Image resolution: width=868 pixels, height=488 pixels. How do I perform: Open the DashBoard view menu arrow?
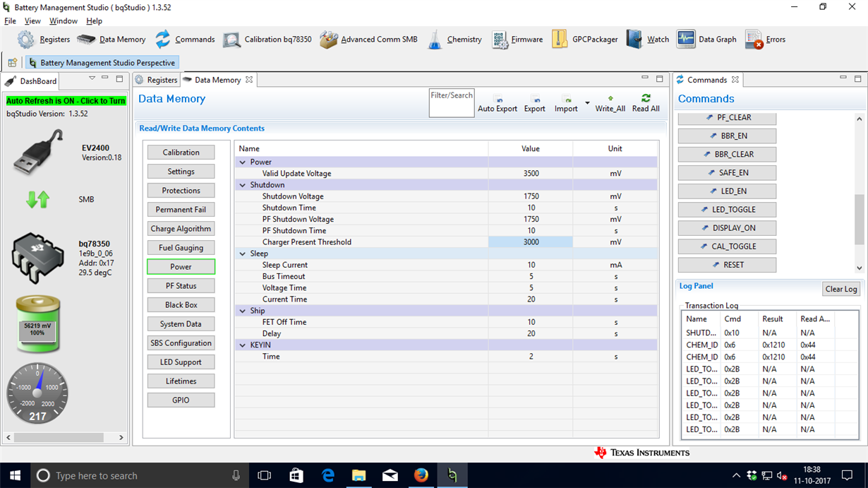[x=92, y=78]
